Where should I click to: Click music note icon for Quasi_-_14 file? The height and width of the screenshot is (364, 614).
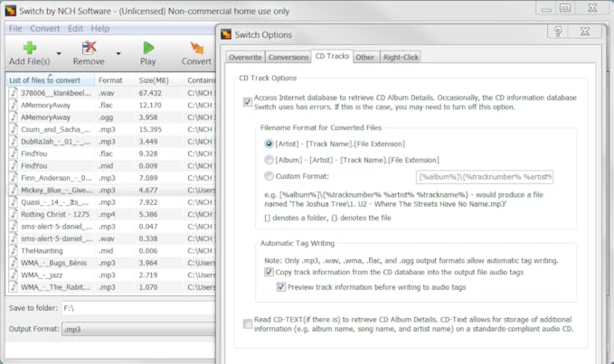[x=14, y=201]
